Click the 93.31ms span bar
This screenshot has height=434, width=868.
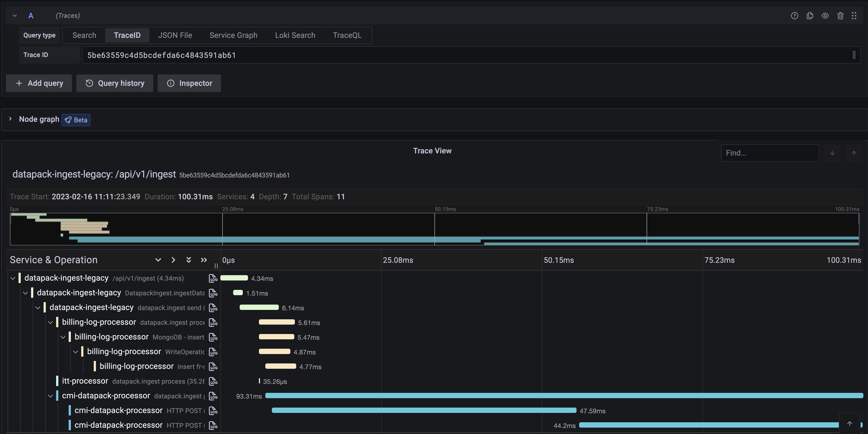[x=564, y=396]
